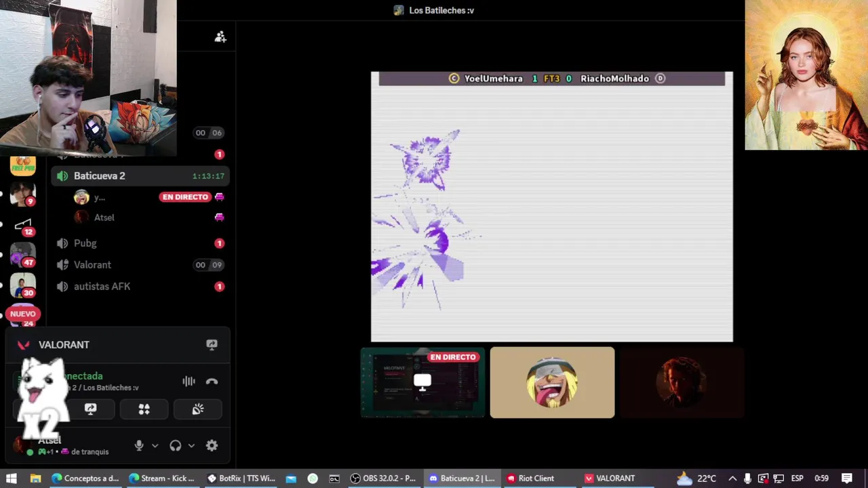
Task: Click user Atsel in voice channel list
Action: coord(104,218)
